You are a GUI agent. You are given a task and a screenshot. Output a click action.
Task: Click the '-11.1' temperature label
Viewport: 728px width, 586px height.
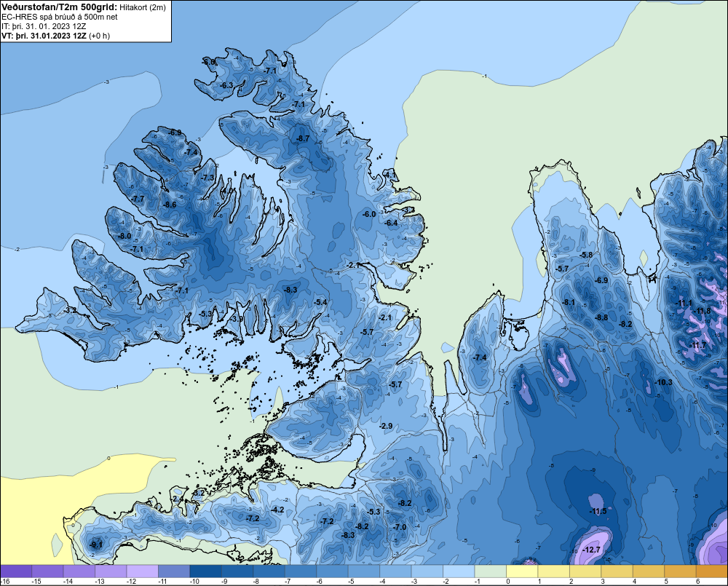pos(684,304)
